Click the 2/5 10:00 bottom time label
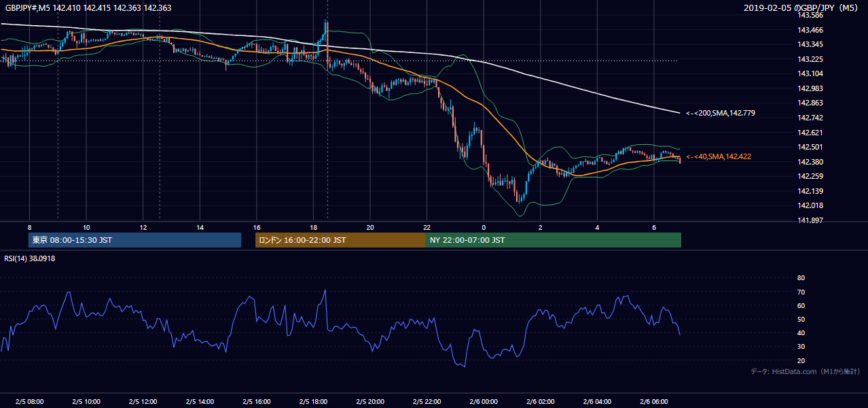The image size is (868, 408). (x=86, y=401)
